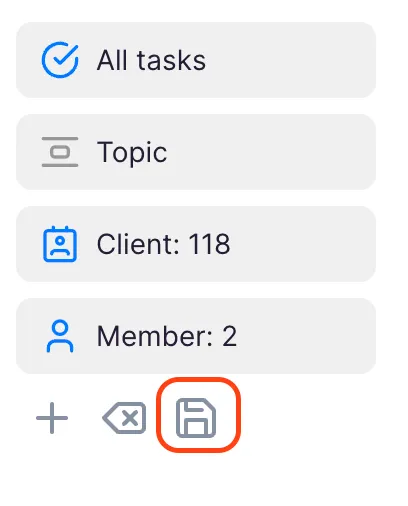Click the Topic grouping icon

coord(60,152)
